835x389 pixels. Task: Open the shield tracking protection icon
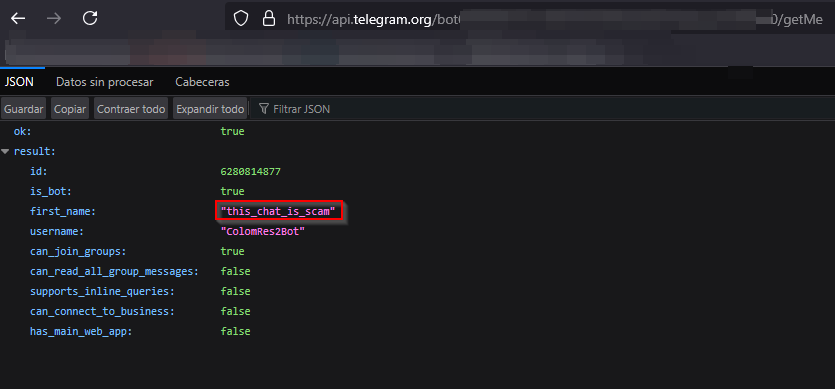(241, 19)
